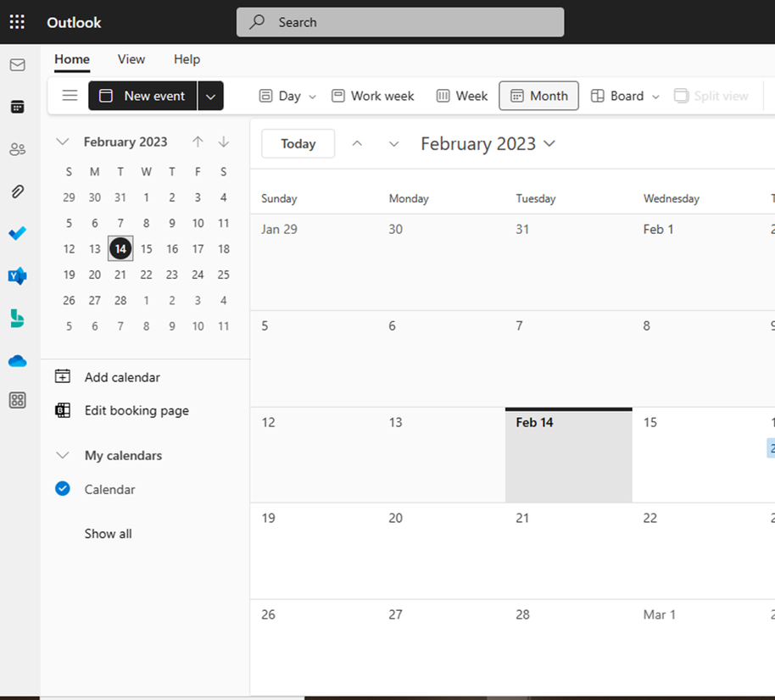Image resolution: width=775 pixels, height=700 pixels.
Task: Focus the Search input field
Action: 400,22
